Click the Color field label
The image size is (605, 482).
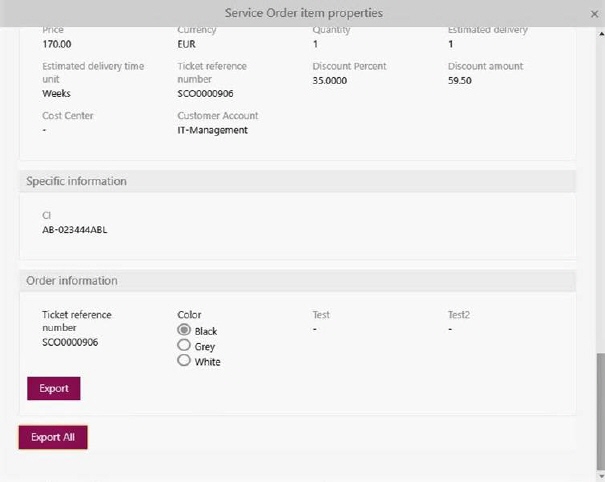(189, 315)
